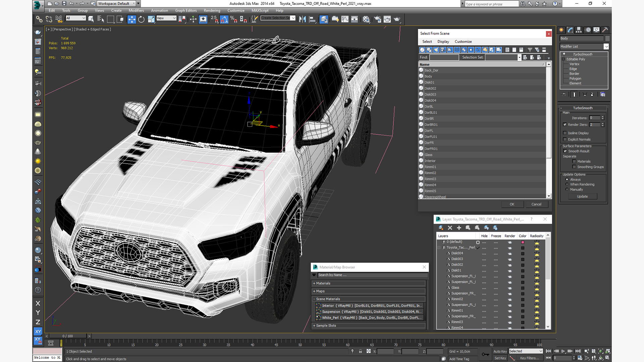Open the Utilities hammer tab
Screen dimensions: 644x362
pyautogui.click(x=605, y=30)
